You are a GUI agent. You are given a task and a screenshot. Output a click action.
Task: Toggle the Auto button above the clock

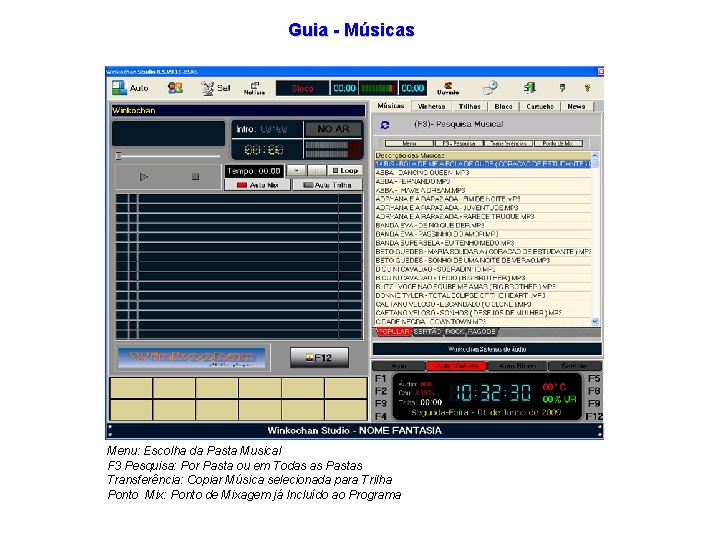[399, 366]
